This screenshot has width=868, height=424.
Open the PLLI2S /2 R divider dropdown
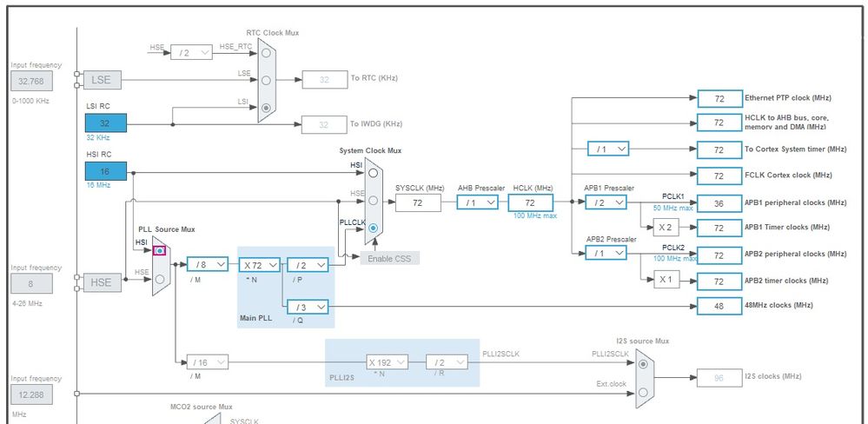tap(447, 362)
